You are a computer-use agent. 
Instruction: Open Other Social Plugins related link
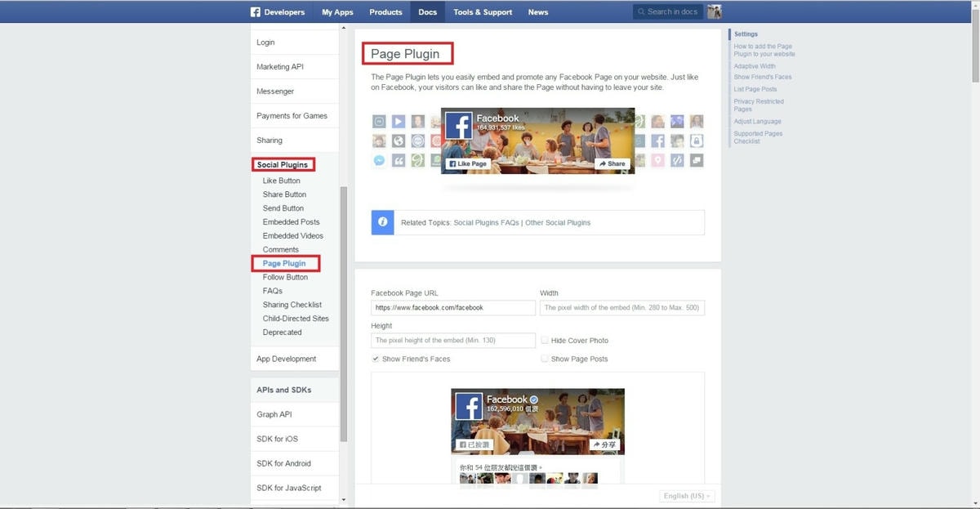click(x=558, y=222)
